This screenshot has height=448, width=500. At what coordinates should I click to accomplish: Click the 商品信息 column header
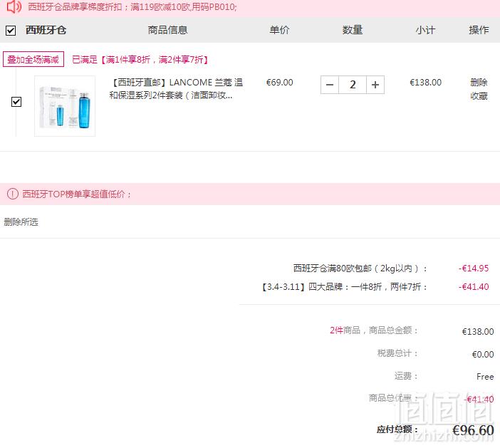pyautogui.click(x=167, y=30)
